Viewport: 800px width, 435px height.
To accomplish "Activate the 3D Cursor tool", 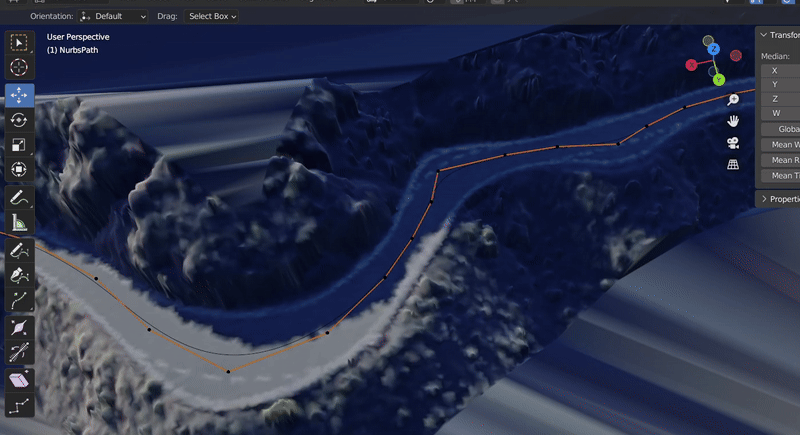I will [19, 67].
